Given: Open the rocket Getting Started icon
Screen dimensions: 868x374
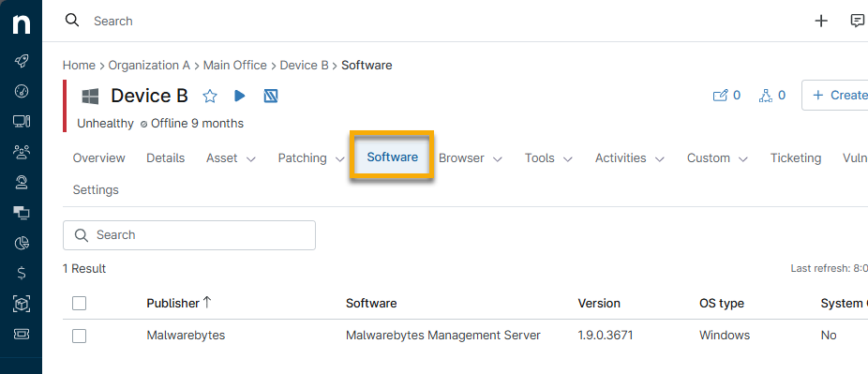Looking at the screenshot, I should (21, 61).
